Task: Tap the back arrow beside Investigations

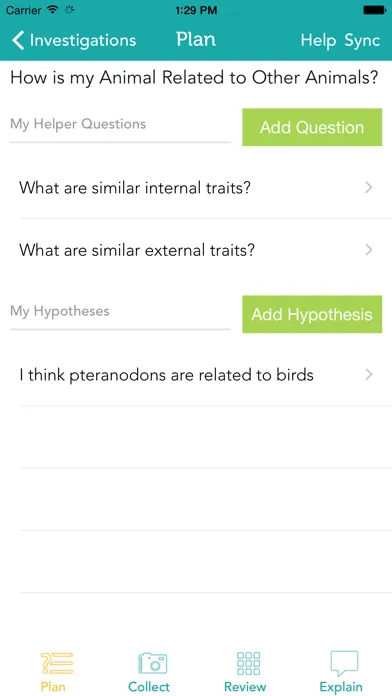Action: coord(18,40)
